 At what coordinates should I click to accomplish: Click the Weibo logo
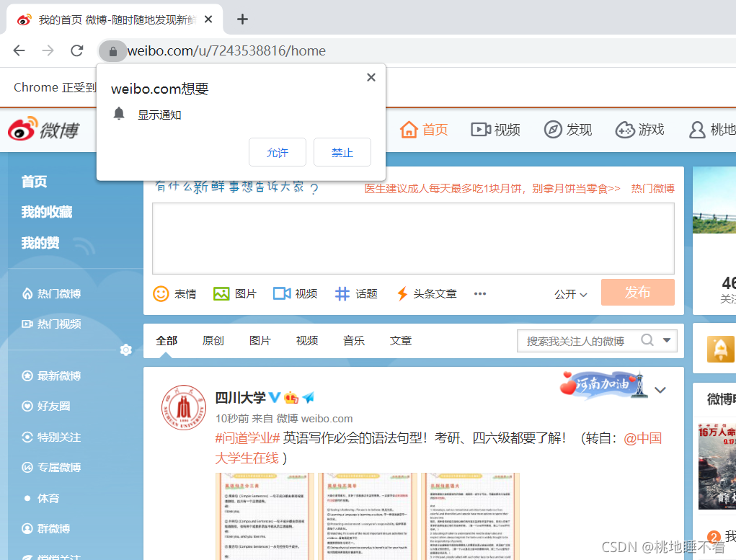point(44,128)
